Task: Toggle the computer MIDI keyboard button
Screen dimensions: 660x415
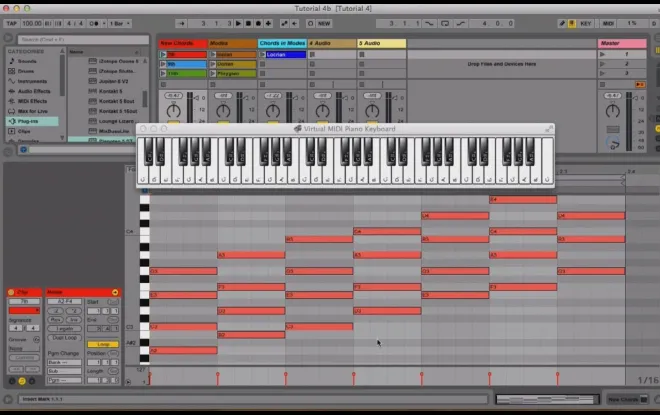Action: (572, 24)
